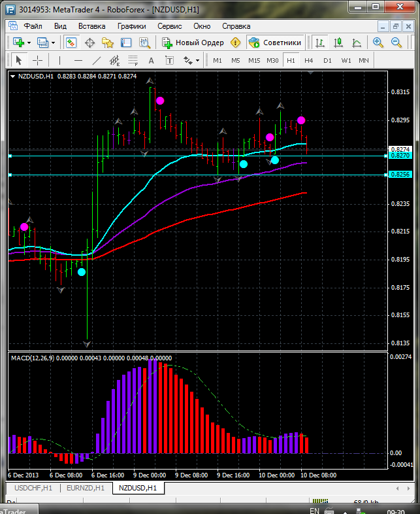Click the zoom out magnifier icon

(x=396, y=43)
